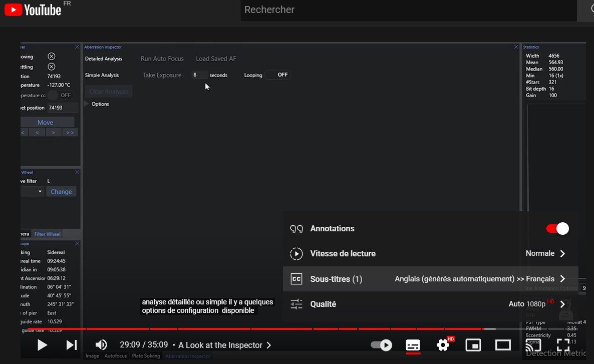Open Sous-titres submenu
The height and width of the screenshot is (364, 594).
pos(430,279)
